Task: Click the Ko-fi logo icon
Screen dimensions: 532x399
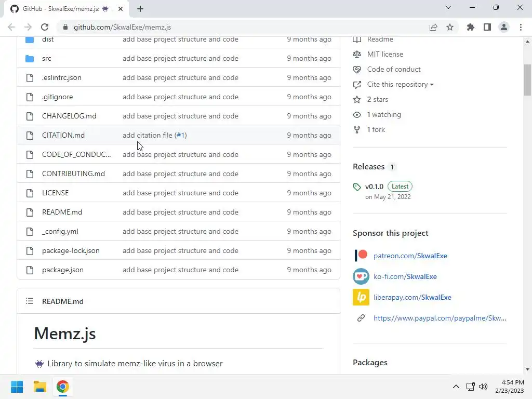Action: pos(361,276)
